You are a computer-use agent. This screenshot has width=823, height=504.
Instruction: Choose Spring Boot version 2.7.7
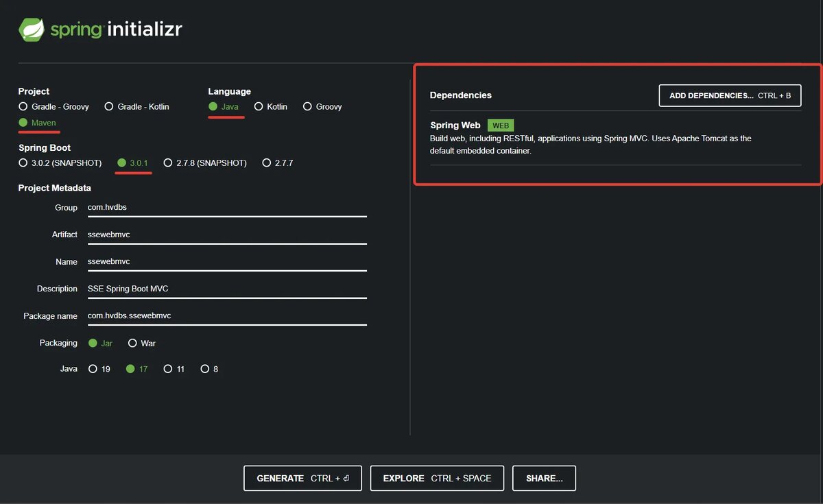[277, 163]
